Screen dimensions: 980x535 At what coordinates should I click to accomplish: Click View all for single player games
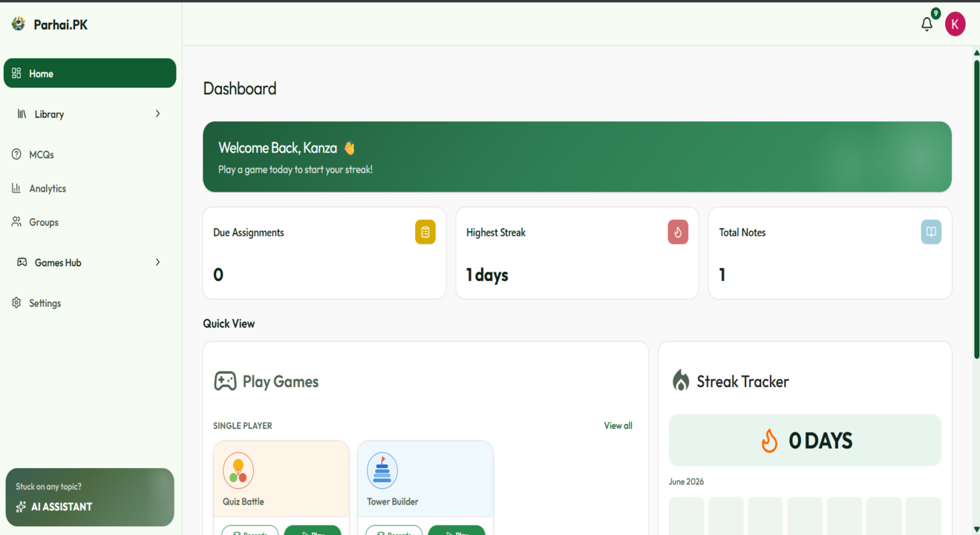point(618,426)
